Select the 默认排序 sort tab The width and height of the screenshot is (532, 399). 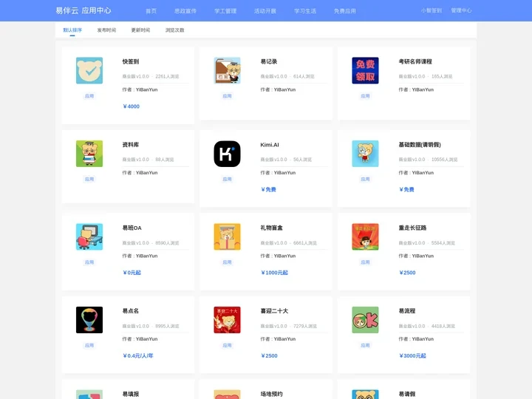[x=72, y=30]
